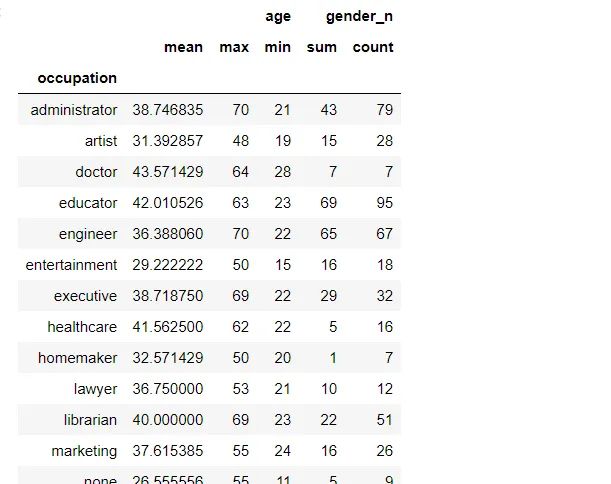Select the 'doctor' mean value 43.571429

[x=168, y=172]
